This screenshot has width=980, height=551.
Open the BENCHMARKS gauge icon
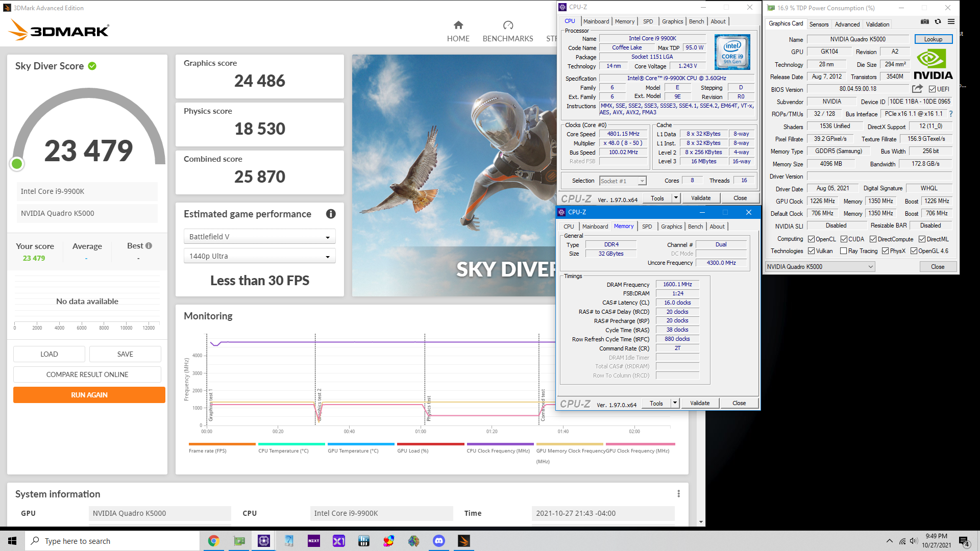click(508, 25)
